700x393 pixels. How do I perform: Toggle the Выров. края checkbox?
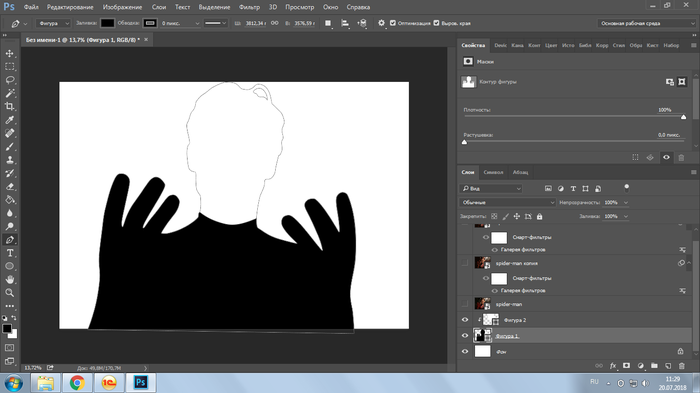pos(437,23)
